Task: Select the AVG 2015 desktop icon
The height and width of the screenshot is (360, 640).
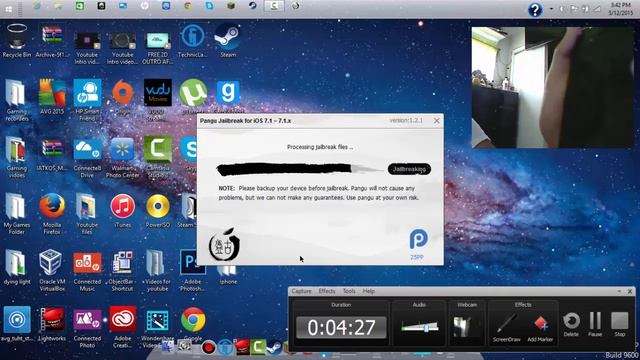Action: coord(52,97)
